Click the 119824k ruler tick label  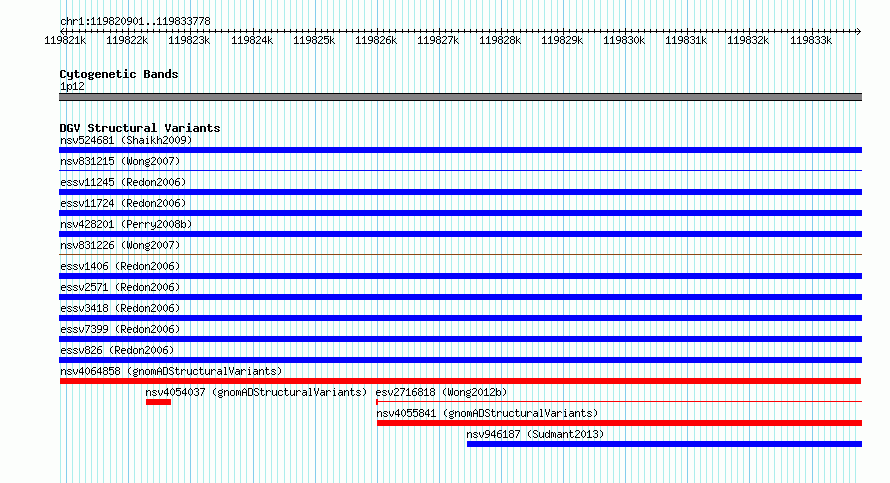[x=252, y=40]
